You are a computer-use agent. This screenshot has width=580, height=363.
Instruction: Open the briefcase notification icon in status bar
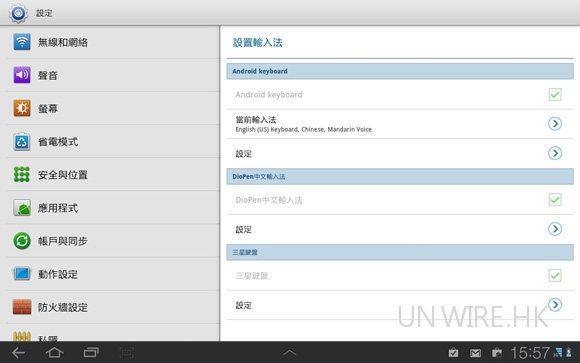tap(496, 353)
